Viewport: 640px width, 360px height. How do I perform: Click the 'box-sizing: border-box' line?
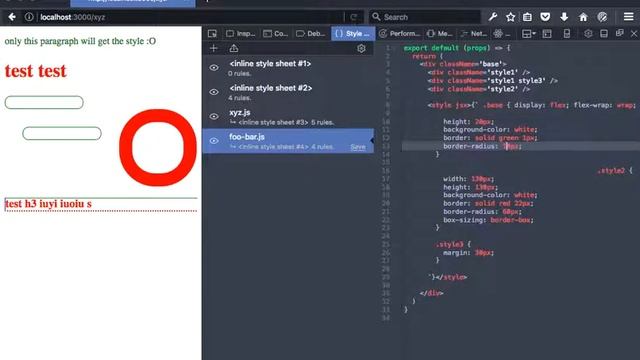coord(488,220)
